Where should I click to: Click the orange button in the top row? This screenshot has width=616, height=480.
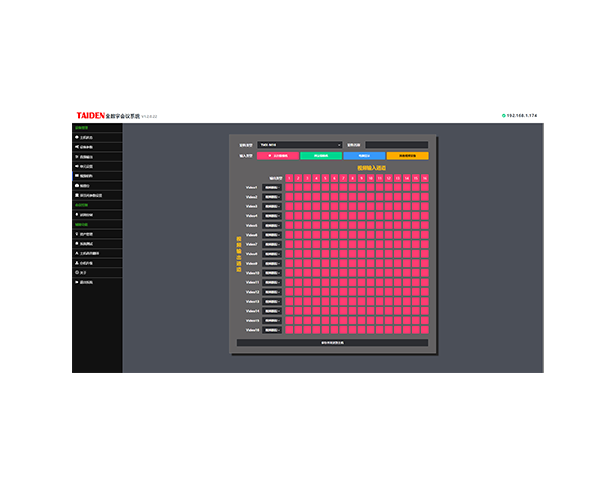coord(407,156)
